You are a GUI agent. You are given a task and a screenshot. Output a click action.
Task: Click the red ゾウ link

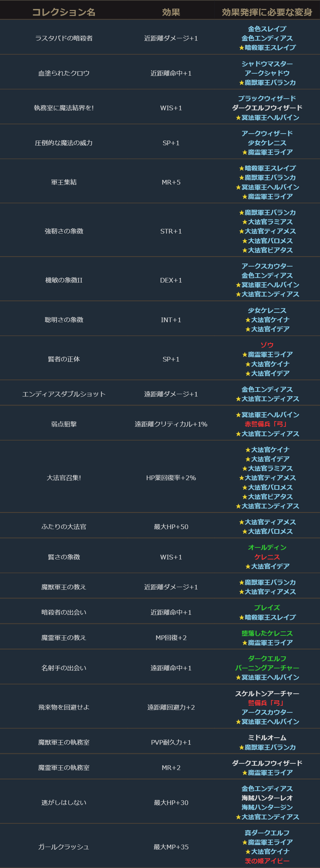pos(267,345)
